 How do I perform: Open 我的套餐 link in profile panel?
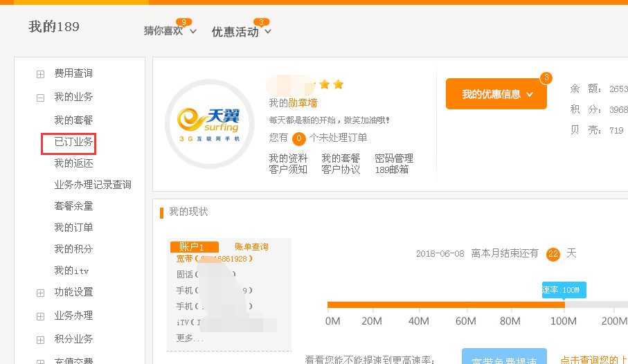[341, 158]
